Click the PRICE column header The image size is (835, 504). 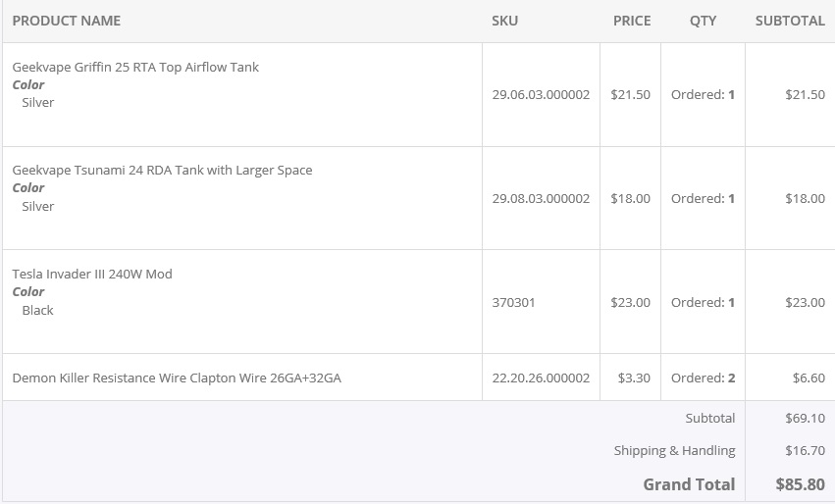pyautogui.click(x=632, y=21)
